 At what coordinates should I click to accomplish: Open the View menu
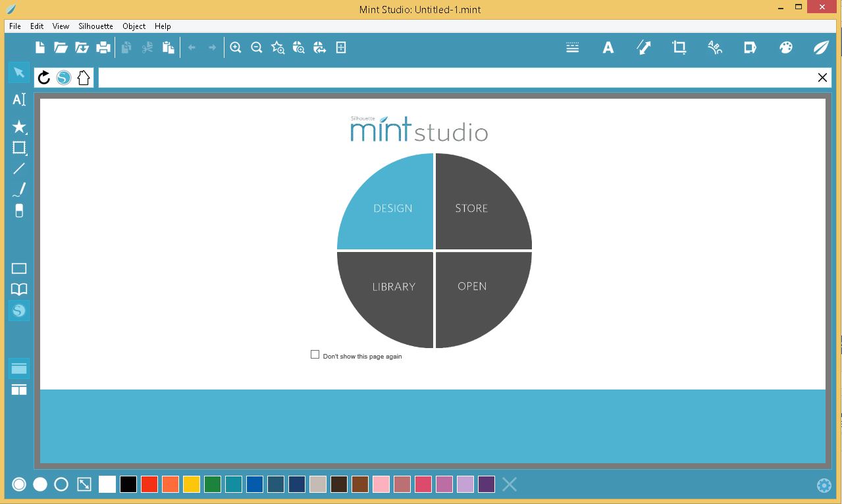pyautogui.click(x=61, y=26)
